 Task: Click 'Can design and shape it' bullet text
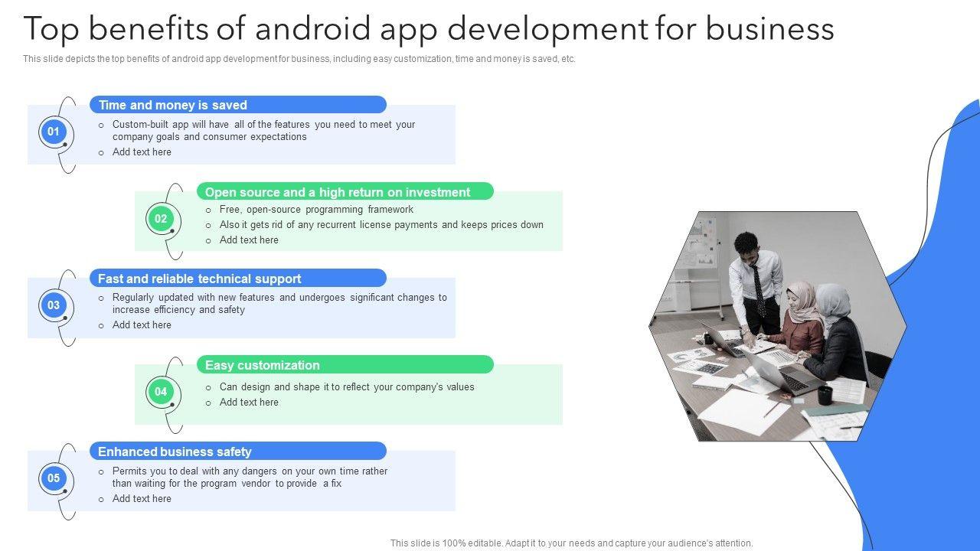347,387
